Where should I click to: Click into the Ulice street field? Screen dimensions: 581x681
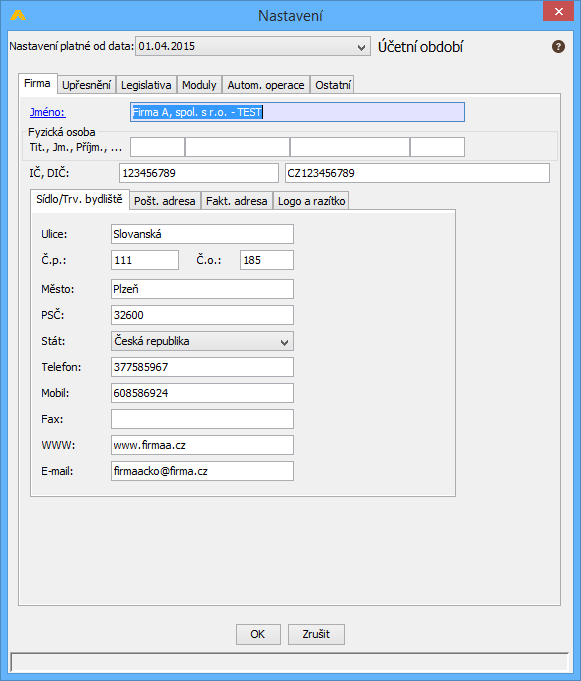pyautogui.click(x=202, y=234)
